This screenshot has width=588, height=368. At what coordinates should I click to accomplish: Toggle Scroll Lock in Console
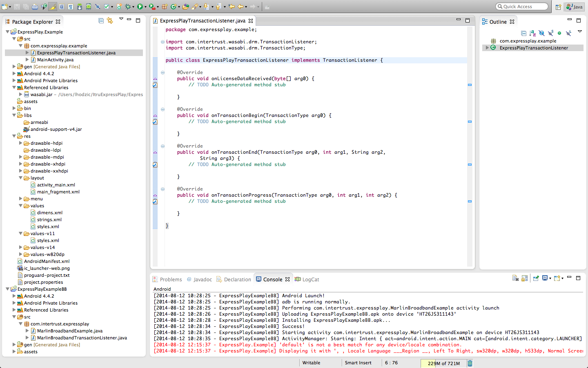click(x=525, y=278)
